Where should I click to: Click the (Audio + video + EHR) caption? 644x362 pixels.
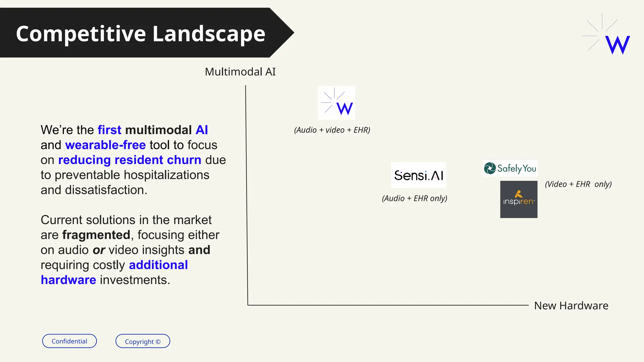332,130
